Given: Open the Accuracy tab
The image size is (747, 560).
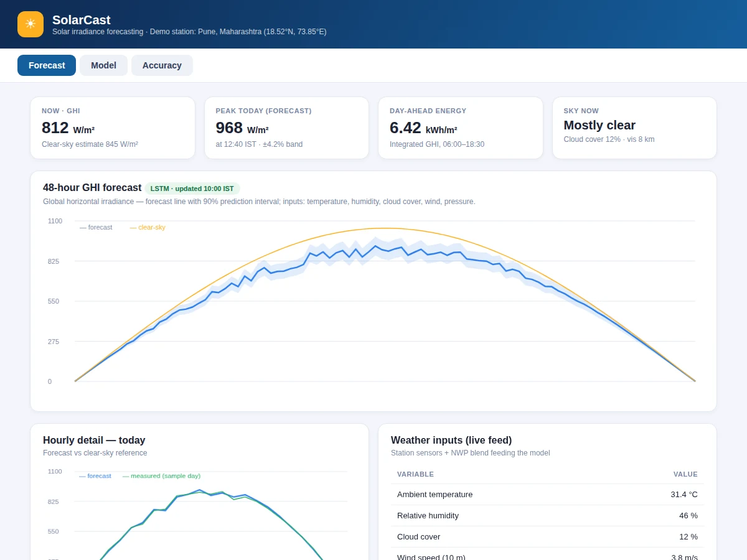Looking at the screenshot, I should tap(162, 65).
